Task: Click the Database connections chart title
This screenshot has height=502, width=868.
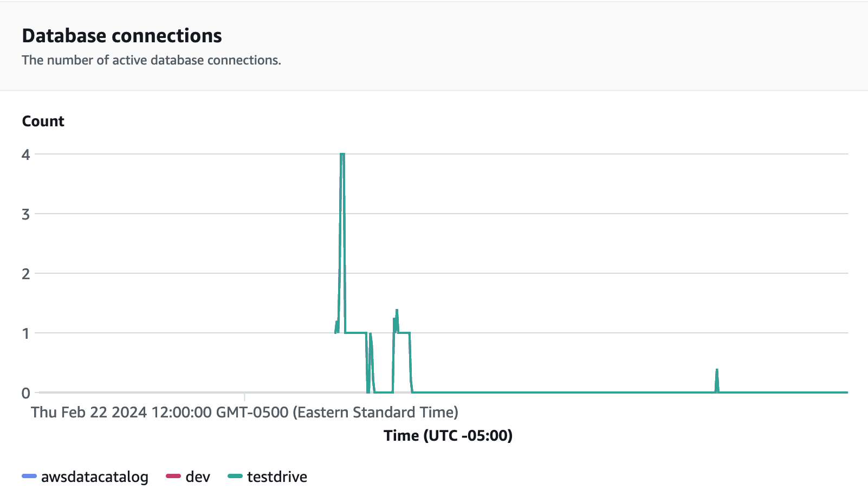Action: pyautogui.click(x=122, y=36)
